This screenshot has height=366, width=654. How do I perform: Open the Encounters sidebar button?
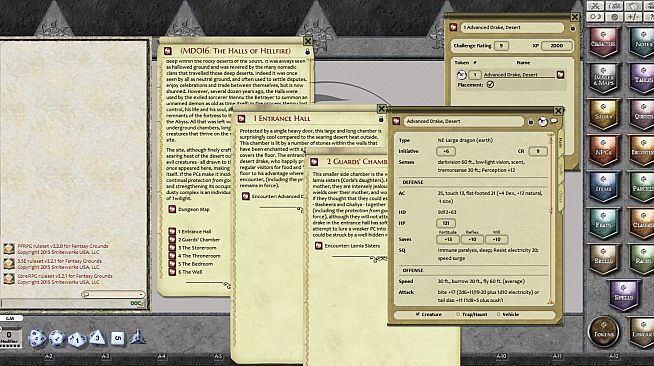coord(642,150)
